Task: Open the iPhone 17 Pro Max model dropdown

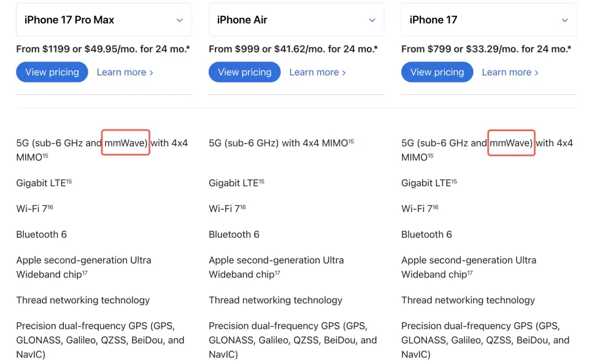Action: pyautogui.click(x=103, y=20)
